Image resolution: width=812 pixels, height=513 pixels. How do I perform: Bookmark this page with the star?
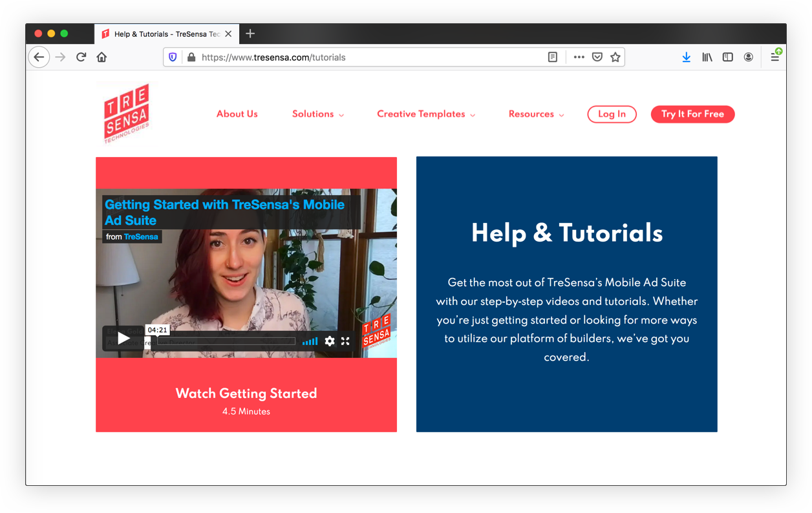615,57
